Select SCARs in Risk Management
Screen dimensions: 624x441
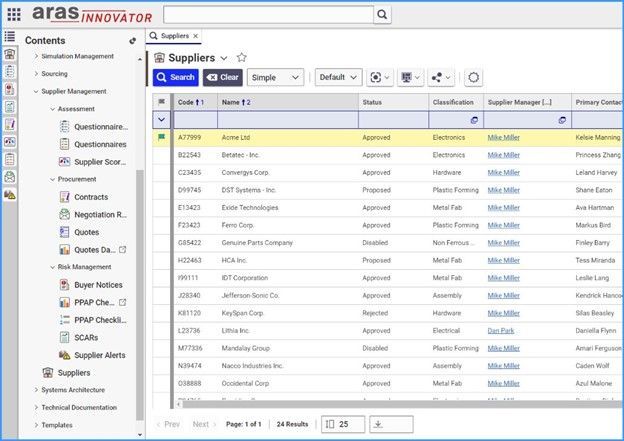click(86, 338)
